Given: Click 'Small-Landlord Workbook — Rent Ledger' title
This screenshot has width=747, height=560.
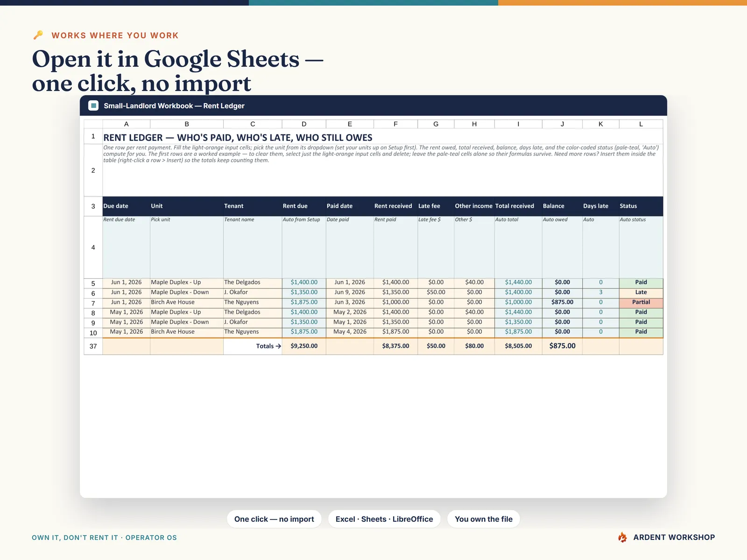Looking at the screenshot, I should 174,106.
